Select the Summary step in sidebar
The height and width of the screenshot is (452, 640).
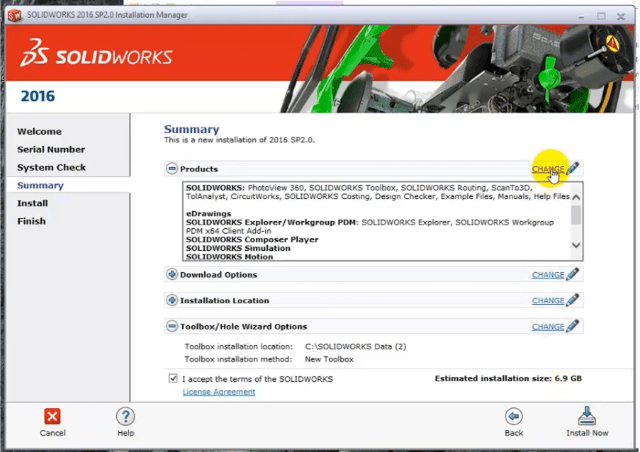click(x=40, y=185)
